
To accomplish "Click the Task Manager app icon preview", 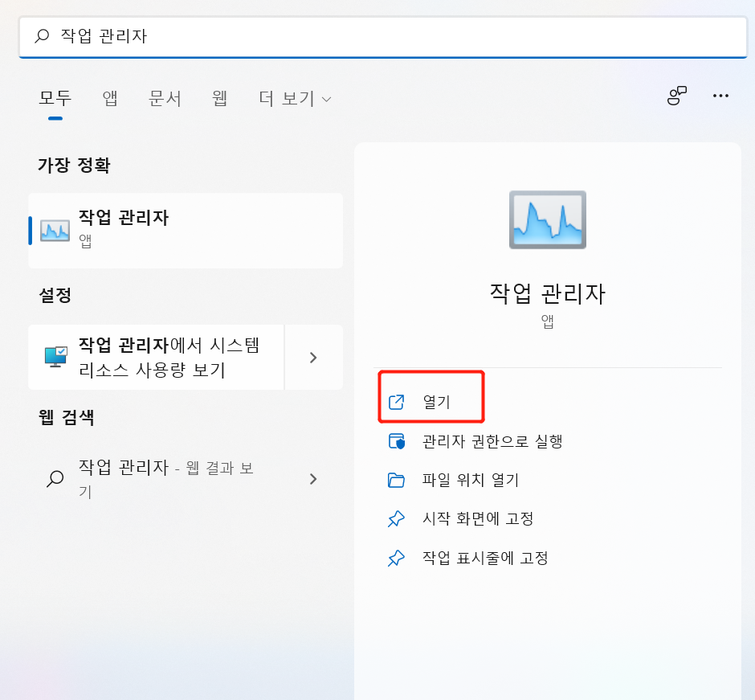I will click(547, 219).
